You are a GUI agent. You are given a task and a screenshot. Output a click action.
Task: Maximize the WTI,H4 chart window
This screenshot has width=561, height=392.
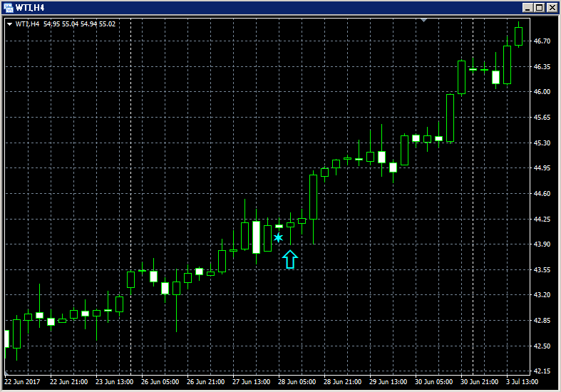click(539, 8)
